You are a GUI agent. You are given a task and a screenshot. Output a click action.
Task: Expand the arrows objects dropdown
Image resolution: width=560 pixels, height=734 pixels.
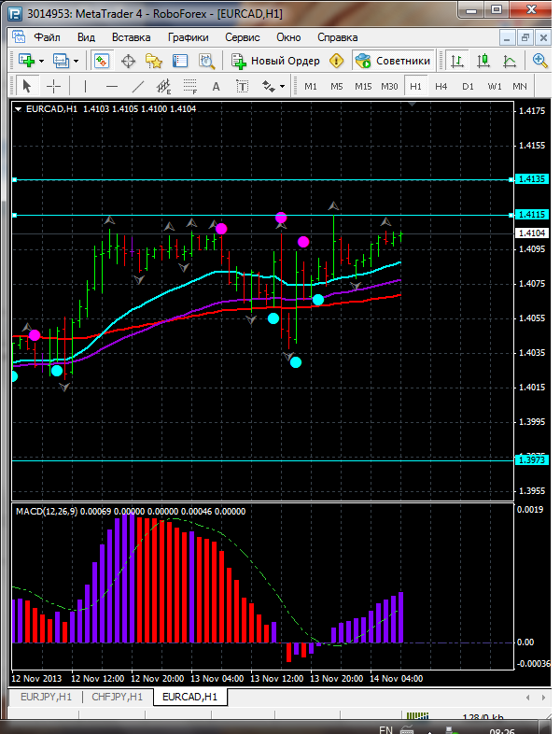282,87
